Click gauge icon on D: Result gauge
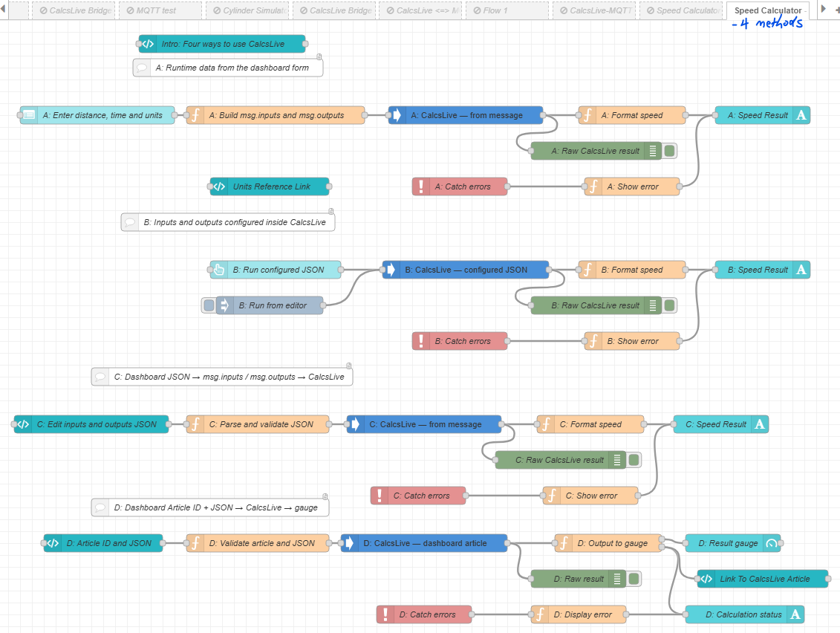 click(772, 544)
